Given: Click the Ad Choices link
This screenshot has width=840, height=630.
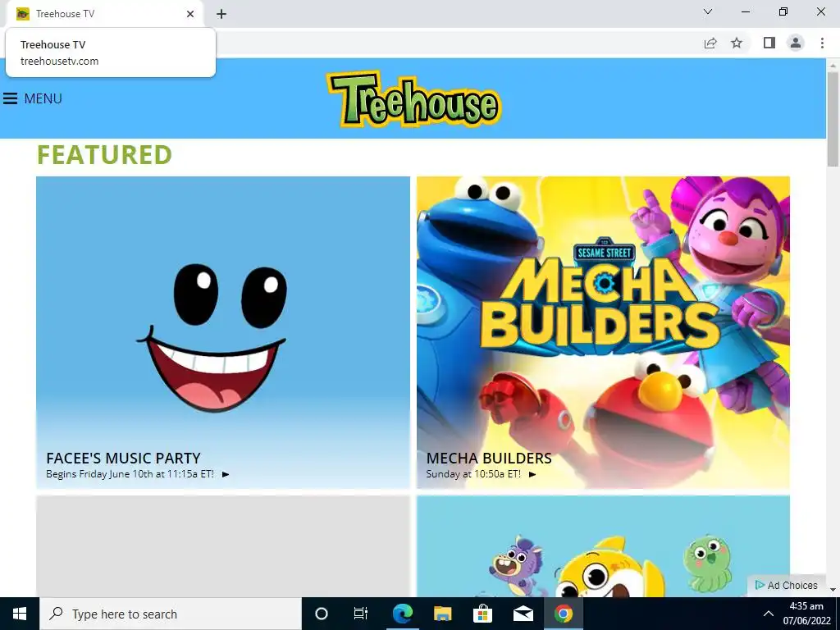Looking at the screenshot, I should tap(787, 586).
